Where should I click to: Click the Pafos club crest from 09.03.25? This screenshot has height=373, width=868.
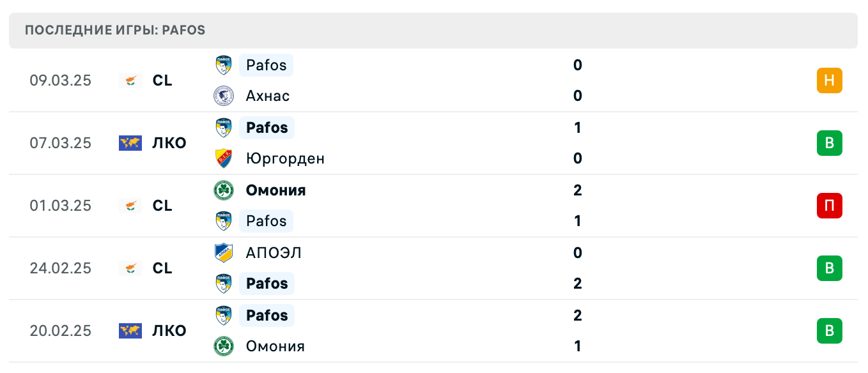click(223, 65)
